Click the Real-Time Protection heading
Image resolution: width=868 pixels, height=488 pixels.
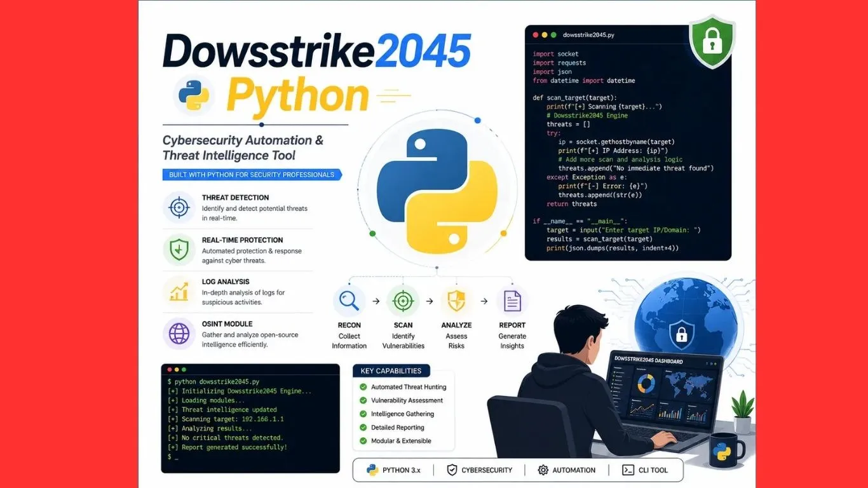pyautogui.click(x=242, y=240)
